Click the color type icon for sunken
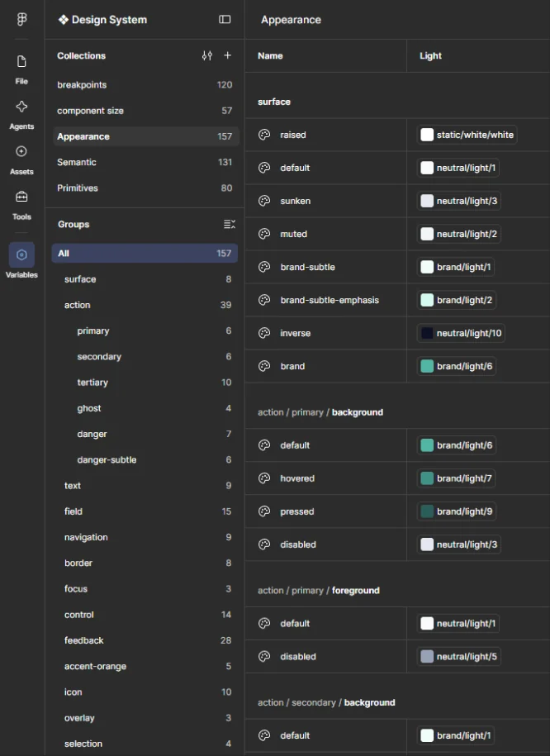Image resolution: width=550 pixels, height=756 pixels. pos(264,201)
